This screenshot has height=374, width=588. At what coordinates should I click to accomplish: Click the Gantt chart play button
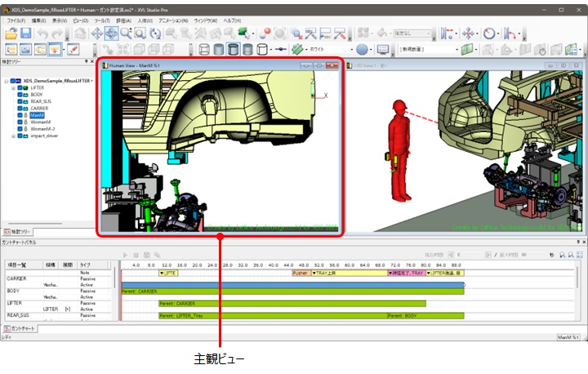pos(125,256)
